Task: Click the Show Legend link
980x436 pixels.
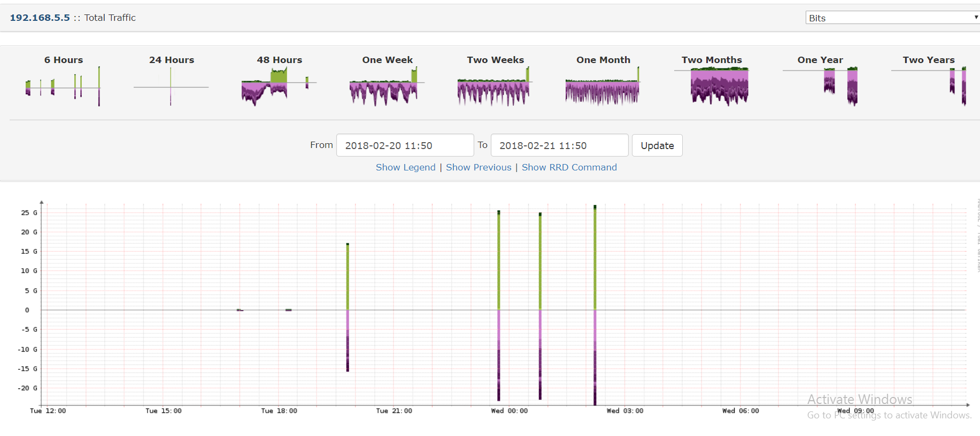Action: coord(405,167)
